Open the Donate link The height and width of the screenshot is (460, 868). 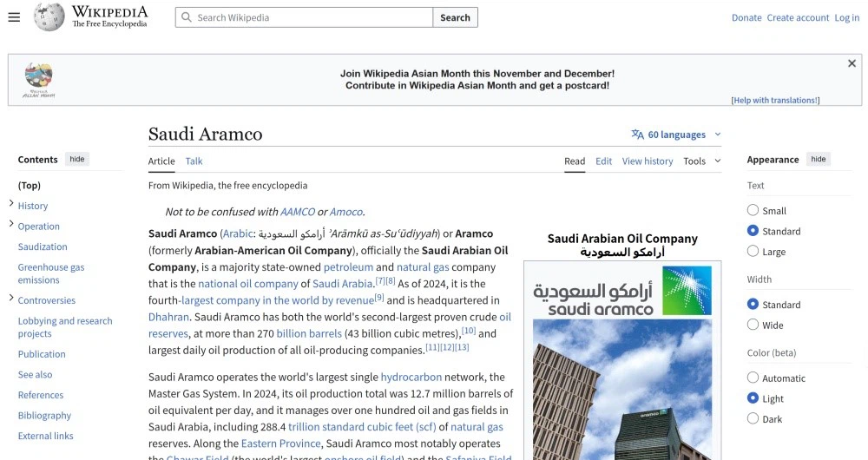[746, 17]
